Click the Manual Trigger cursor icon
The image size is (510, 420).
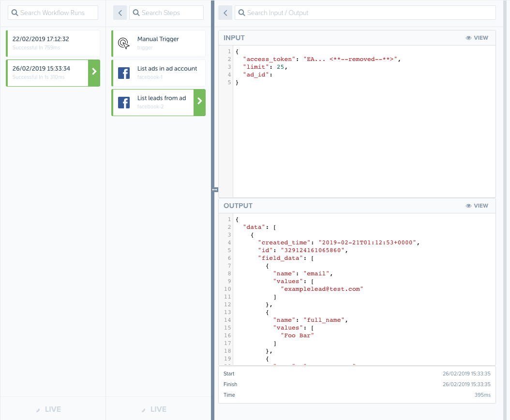tap(124, 44)
